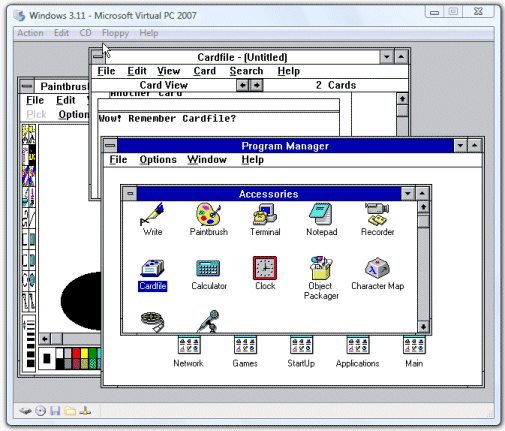The height and width of the screenshot is (431, 505).
Task: Open the Accessories window control-menu box
Action: pyautogui.click(x=130, y=194)
